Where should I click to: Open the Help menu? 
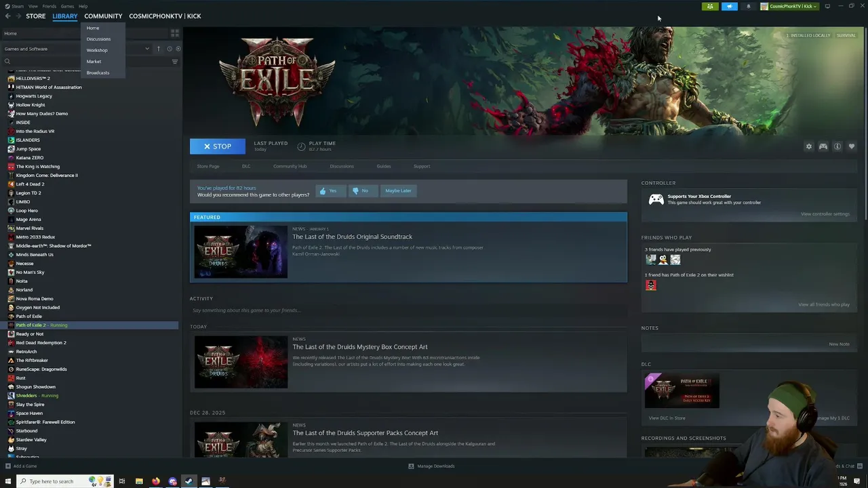pyautogui.click(x=83, y=6)
